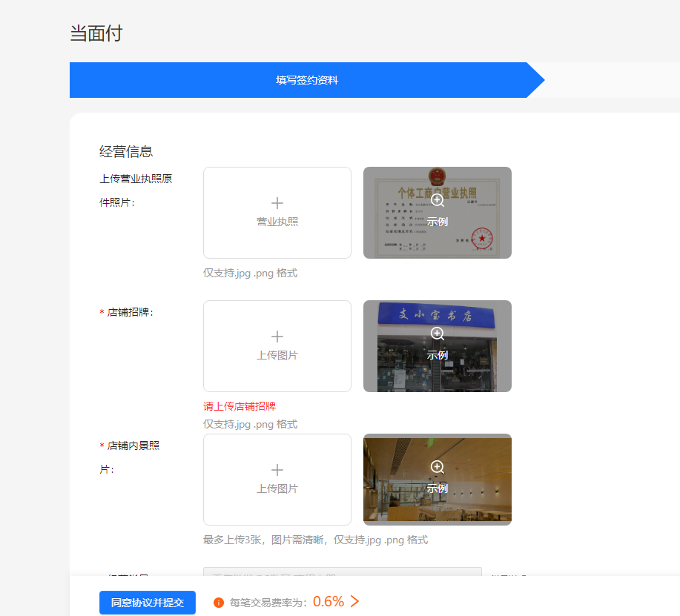The width and height of the screenshot is (680, 616).
Task: Open the 示例 label on the interior photo thumbnail
Action: 438,489
